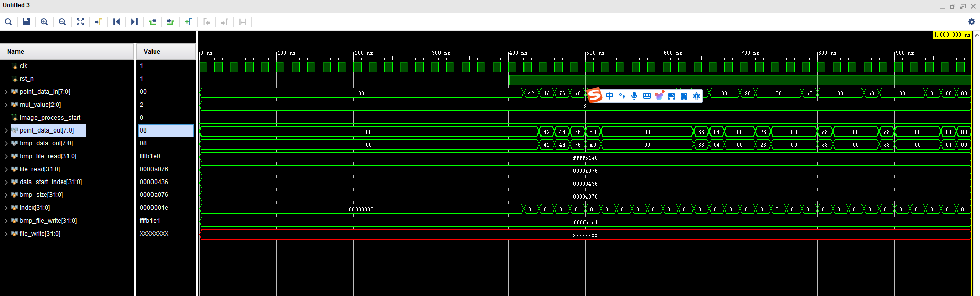Click the Zoom In toolbar icon
The image size is (980, 296).
(x=44, y=22)
